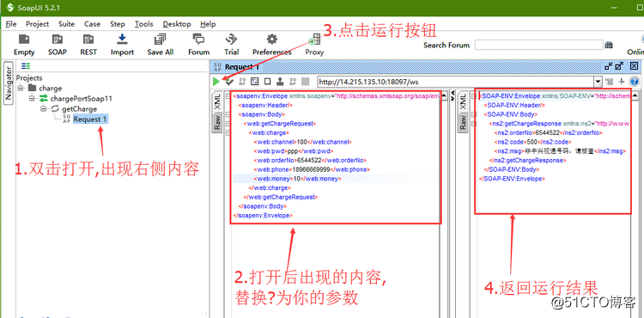Click the create empty request square icon

(x=267, y=82)
